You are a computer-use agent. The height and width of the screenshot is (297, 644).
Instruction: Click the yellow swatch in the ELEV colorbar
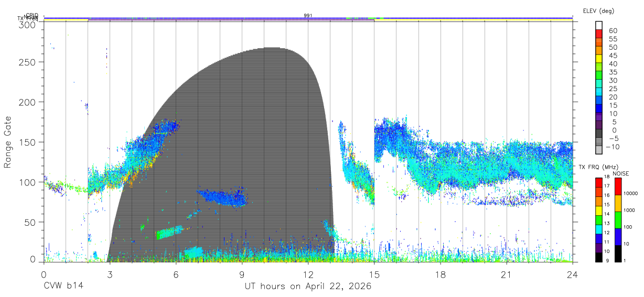click(599, 58)
